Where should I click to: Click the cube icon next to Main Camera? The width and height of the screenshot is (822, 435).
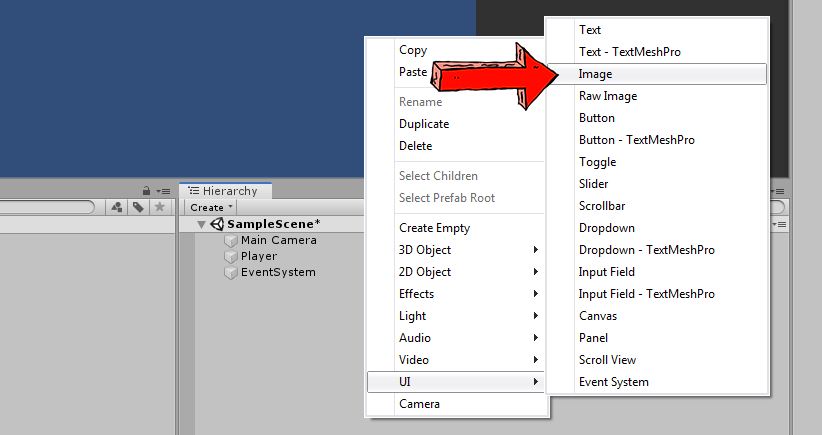231,241
